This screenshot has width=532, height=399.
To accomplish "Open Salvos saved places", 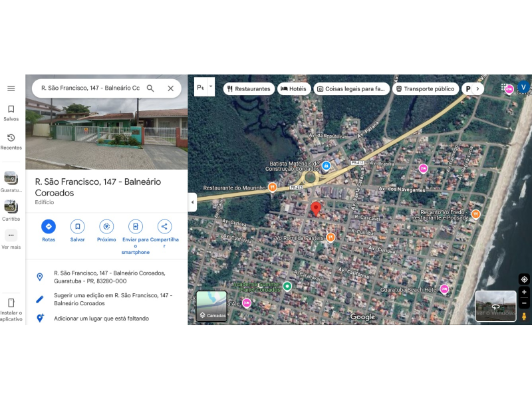I will pos(11,113).
